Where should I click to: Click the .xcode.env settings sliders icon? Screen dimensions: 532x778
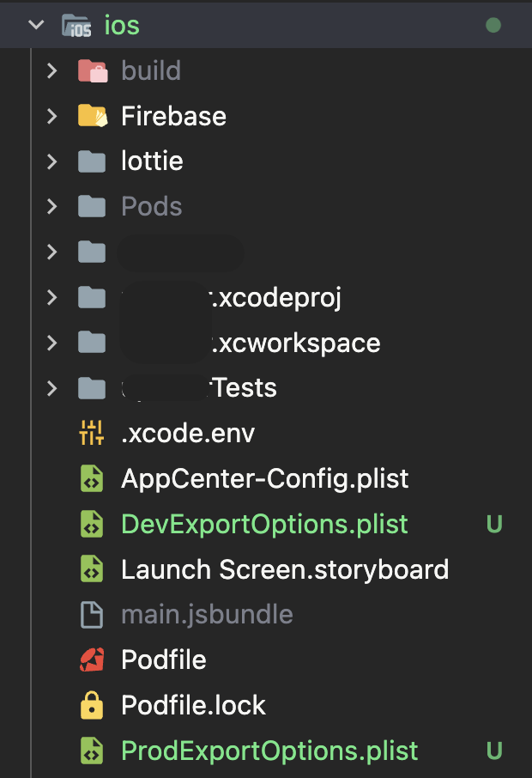(91, 433)
